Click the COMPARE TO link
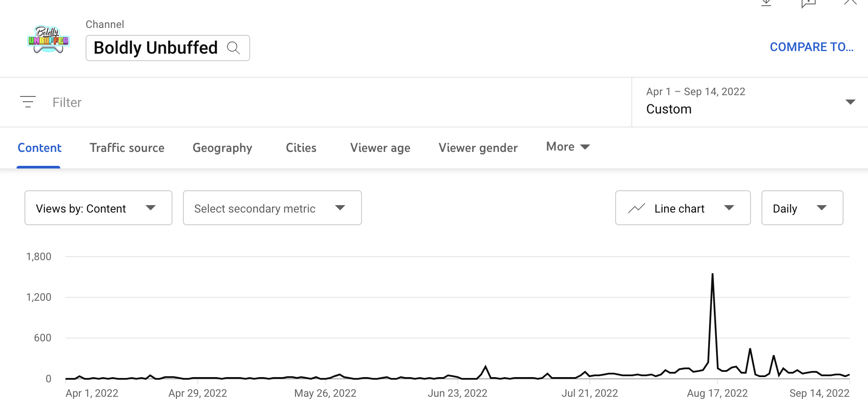The image size is (868, 419). [811, 47]
